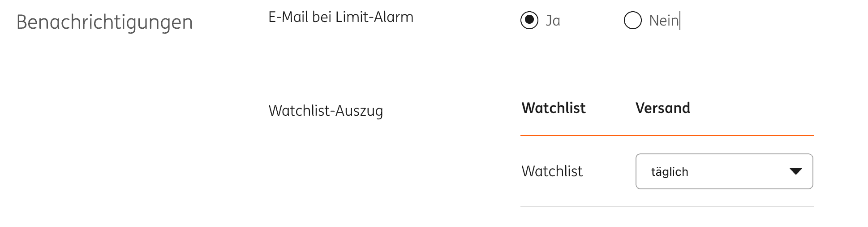Click the word "Limit-Alarm" in the email label
Viewport: 868px width, 227px height.
coord(374,17)
